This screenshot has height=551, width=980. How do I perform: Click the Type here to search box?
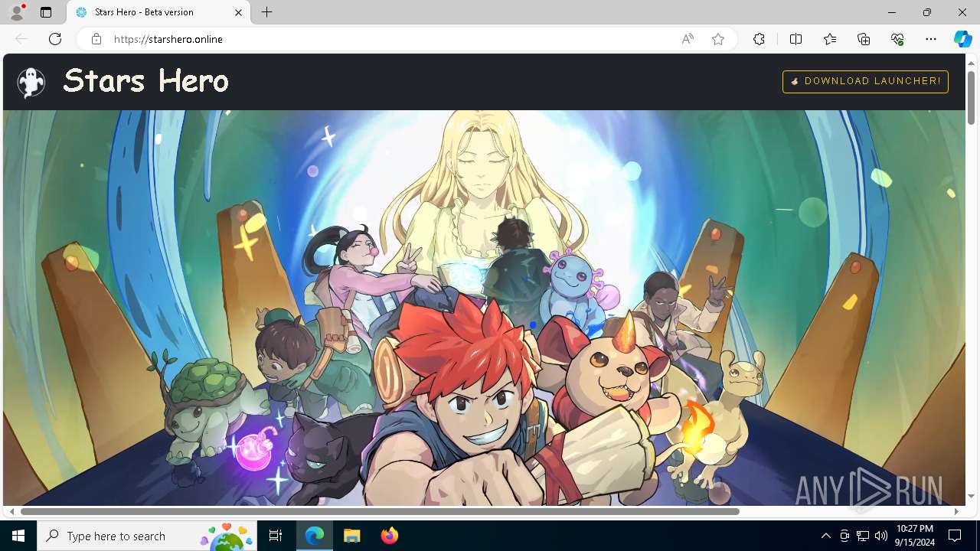click(x=148, y=536)
